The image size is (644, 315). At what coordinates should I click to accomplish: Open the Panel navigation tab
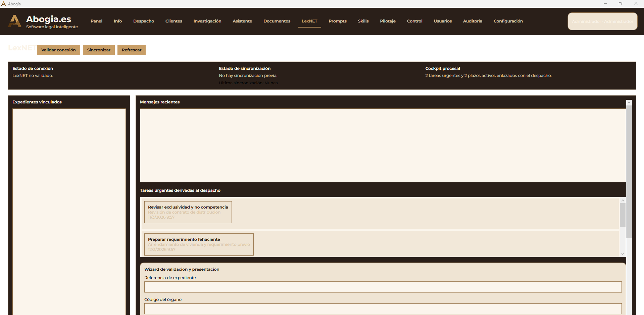[x=96, y=21]
